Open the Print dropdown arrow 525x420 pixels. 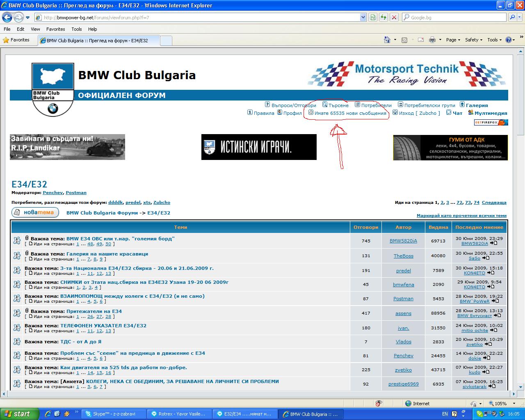coord(440,40)
